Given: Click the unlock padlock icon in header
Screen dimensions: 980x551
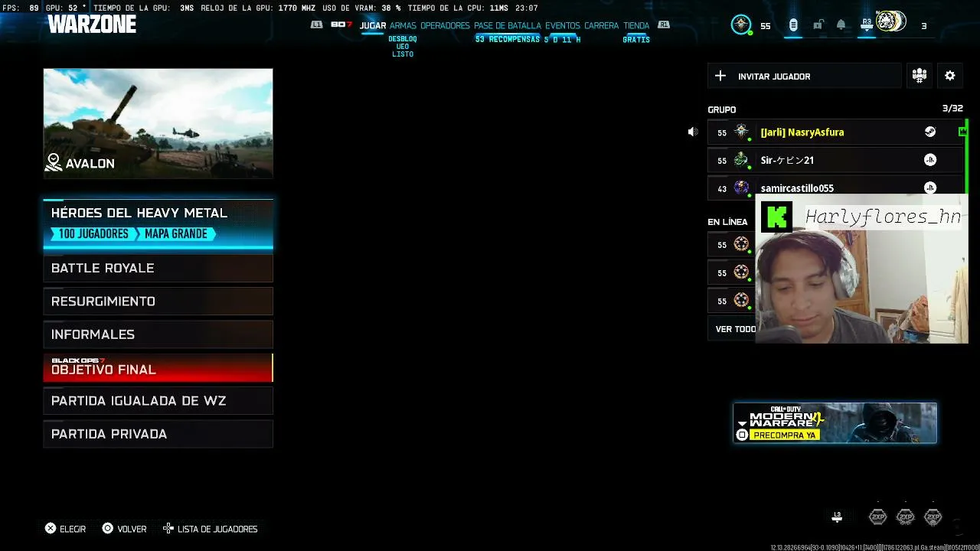Looking at the screenshot, I should [x=818, y=25].
